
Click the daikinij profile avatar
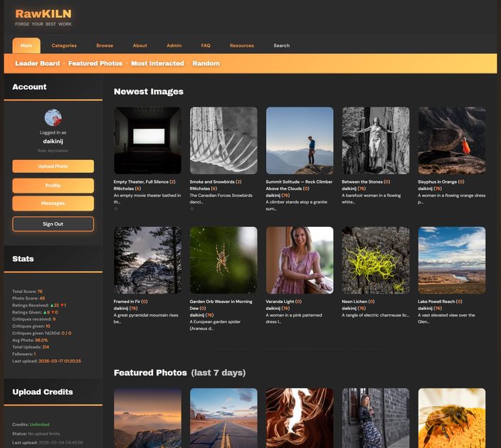click(53, 117)
